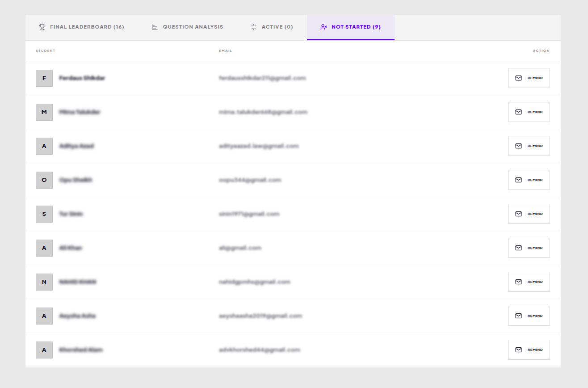
Task: Send a reminder to Khorshed Alam
Action: [529, 350]
